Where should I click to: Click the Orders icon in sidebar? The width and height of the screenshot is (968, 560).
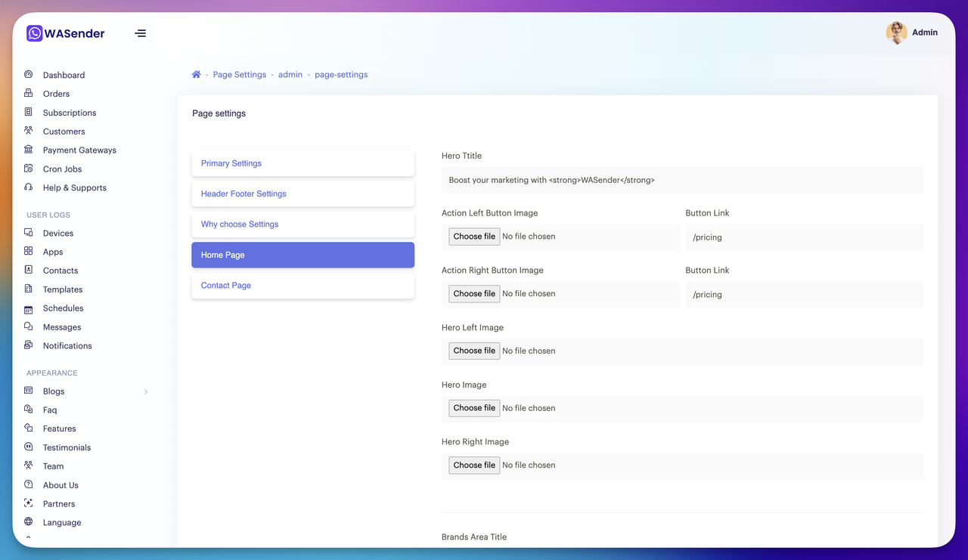point(29,94)
